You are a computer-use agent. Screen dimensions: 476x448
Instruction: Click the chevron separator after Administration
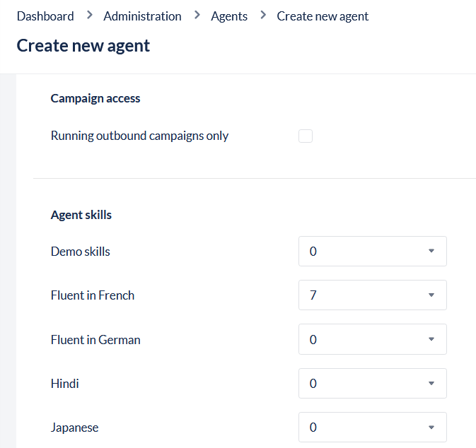pyautogui.click(x=197, y=15)
